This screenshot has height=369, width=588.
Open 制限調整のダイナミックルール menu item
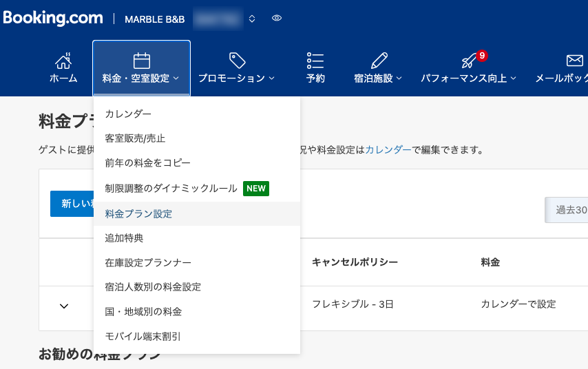point(171,189)
